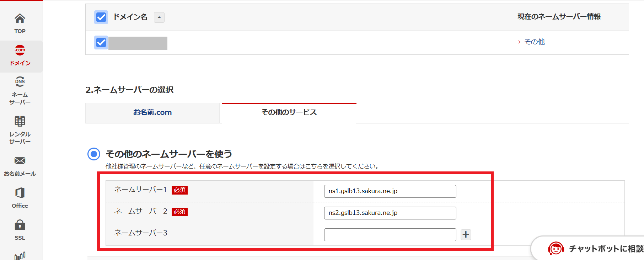This screenshot has height=260, width=644.
Task: Click the ネームサーバー2 input field
Action: click(x=390, y=213)
